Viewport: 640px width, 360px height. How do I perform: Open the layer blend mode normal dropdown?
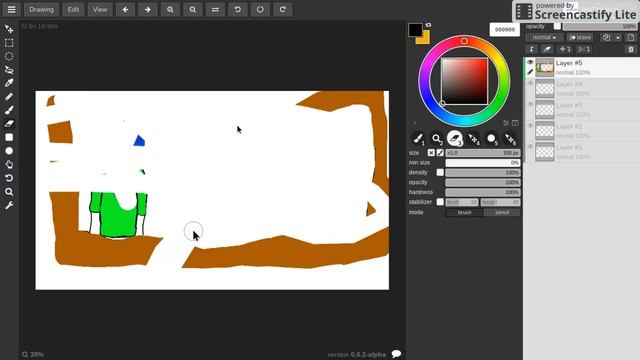tap(544, 38)
